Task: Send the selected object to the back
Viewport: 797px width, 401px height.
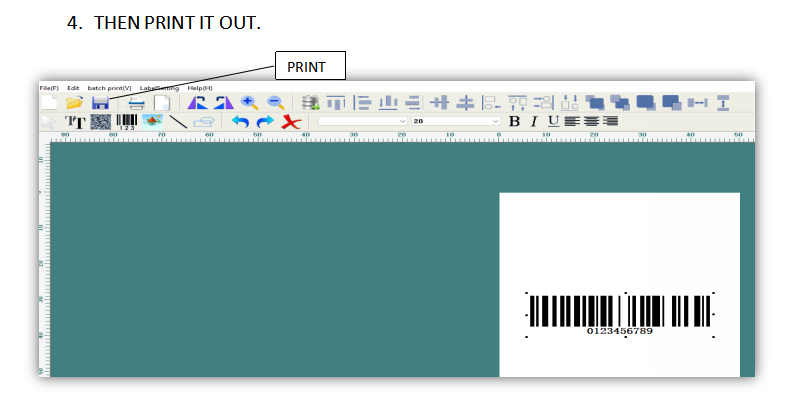Action: (672, 103)
